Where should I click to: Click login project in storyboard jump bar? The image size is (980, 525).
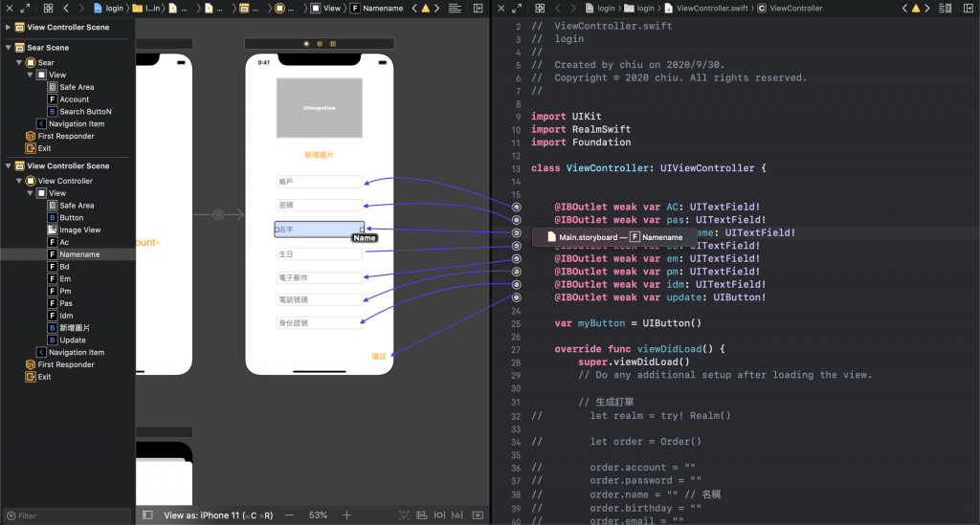(108, 8)
